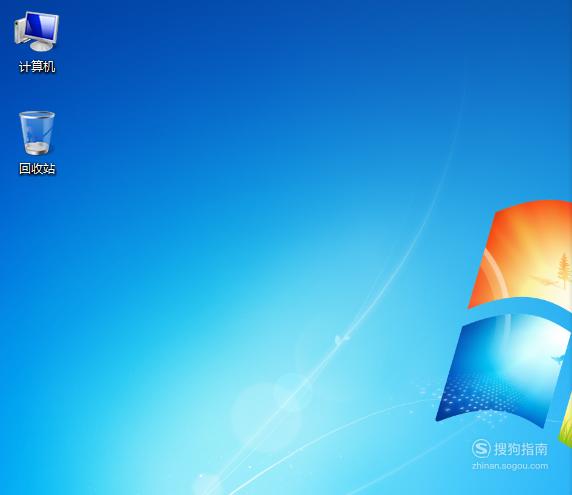
Task: Click the 计算机 label text
Action: pyautogui.click(x=37, y=67)
